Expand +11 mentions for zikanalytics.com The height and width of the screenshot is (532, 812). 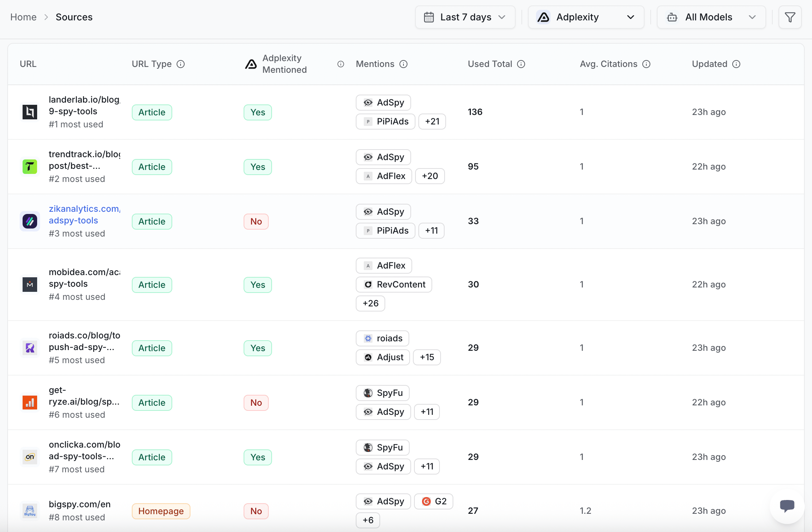point(431,231)
